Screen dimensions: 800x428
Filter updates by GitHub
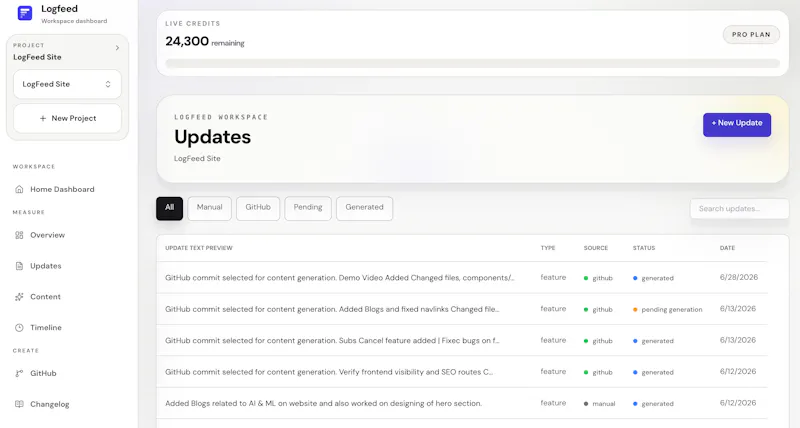click(x=258, y=208)
